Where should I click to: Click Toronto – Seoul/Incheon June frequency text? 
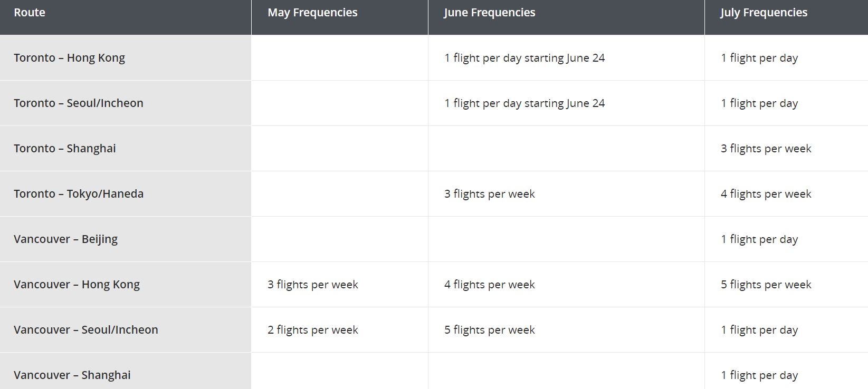point(524,103)
